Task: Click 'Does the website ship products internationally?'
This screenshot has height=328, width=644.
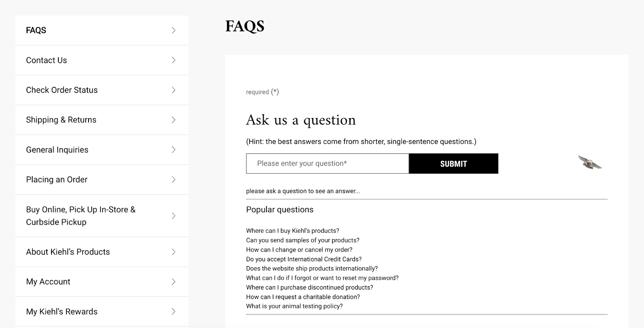Action: [x=312, y=268]
